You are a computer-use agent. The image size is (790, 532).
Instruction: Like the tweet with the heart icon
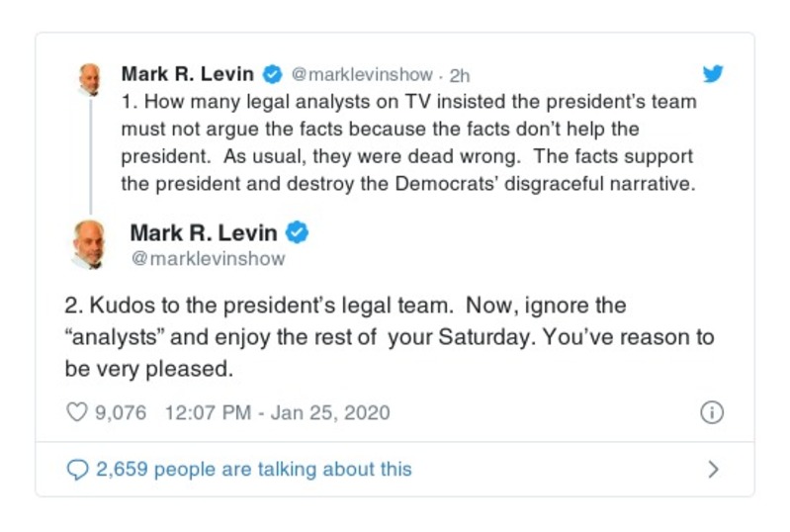point(76,412)
